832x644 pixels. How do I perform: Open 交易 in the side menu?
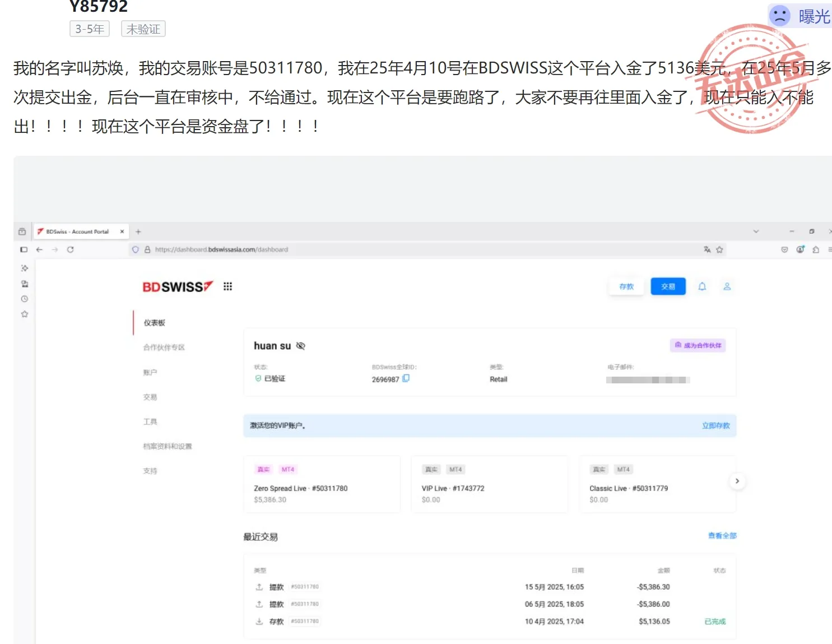[x=150, y=397]
